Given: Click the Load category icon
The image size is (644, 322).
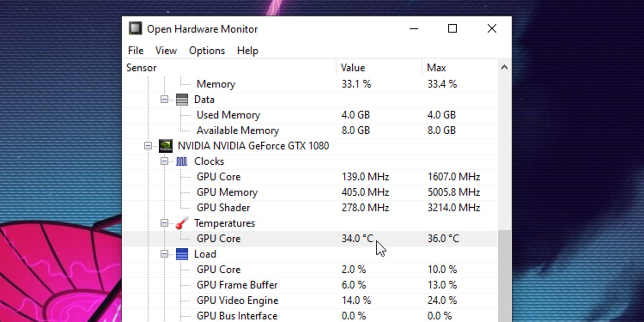Looking at the screenshot, I should click(182, 254).
